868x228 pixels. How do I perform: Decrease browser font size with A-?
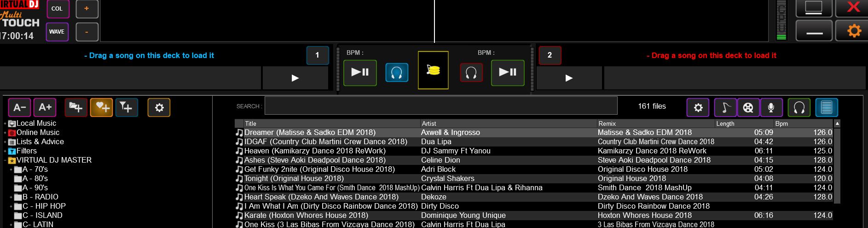click(x=19, y=107)
